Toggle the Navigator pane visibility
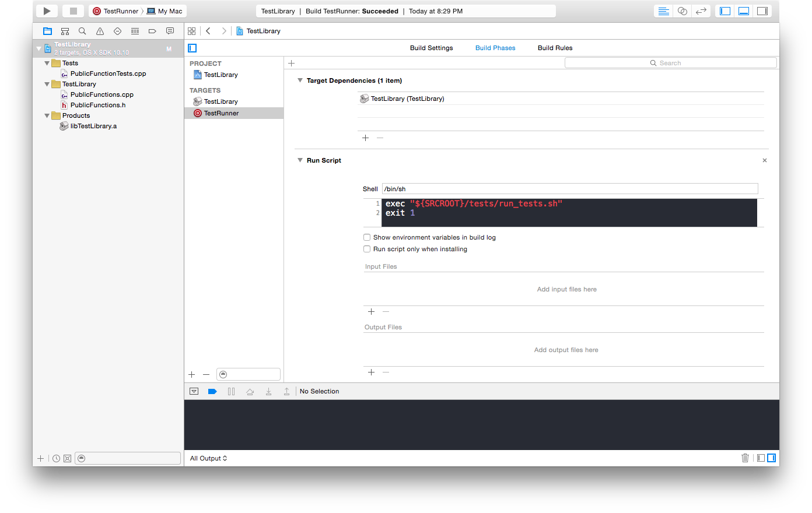The height and width of the screenshot is (513, 812). click(x=725, y=11)
